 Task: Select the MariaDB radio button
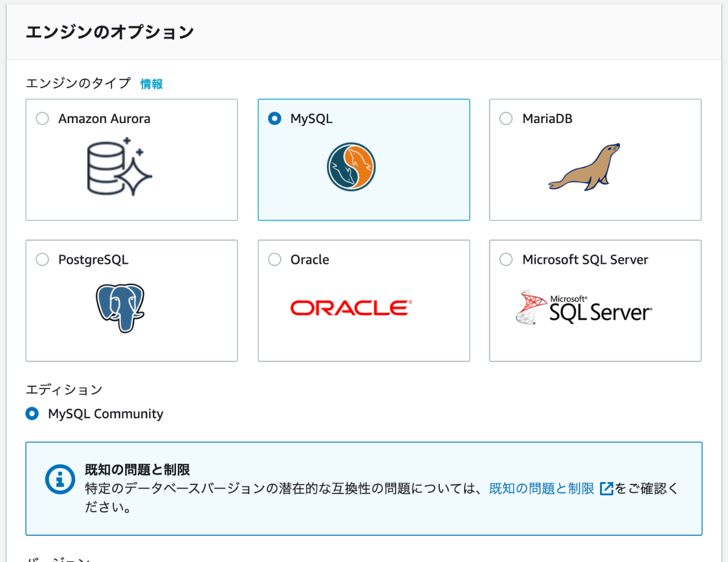coord(506,119)
